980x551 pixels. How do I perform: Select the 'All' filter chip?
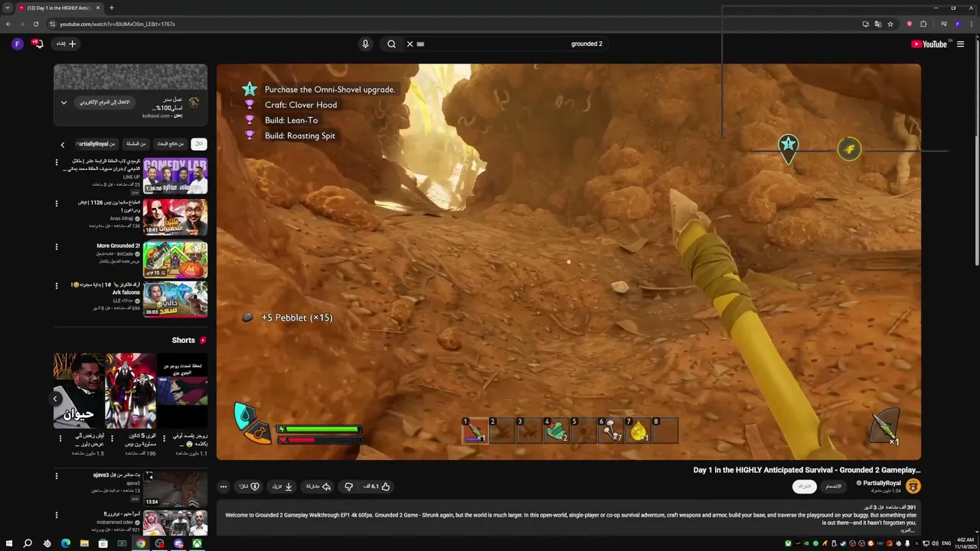[198, 144]
